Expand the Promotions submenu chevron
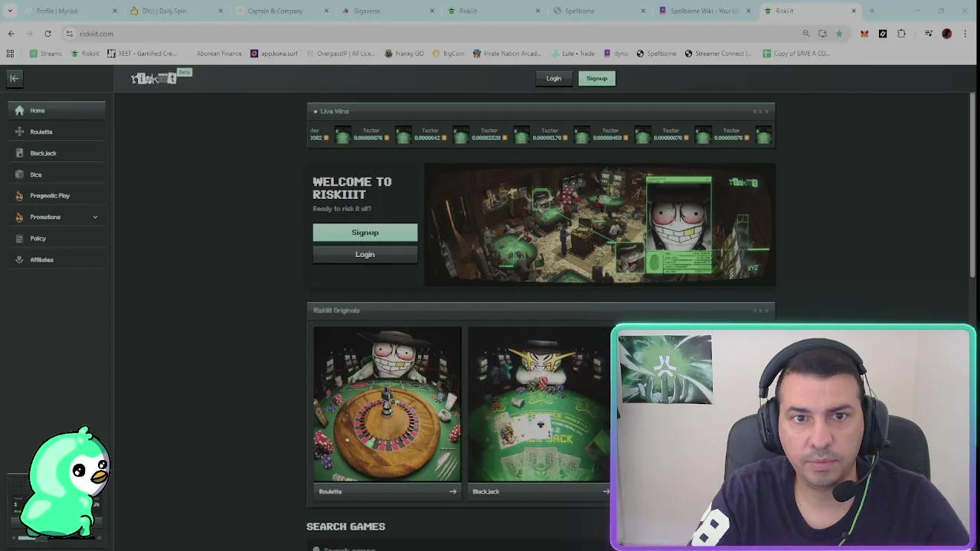The height and width of the screenshot is (551, 980). 95,217
